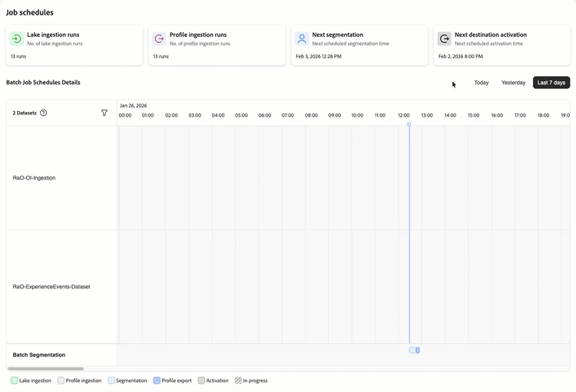Click the 06:00 hour label on timeline

point(264,115)
